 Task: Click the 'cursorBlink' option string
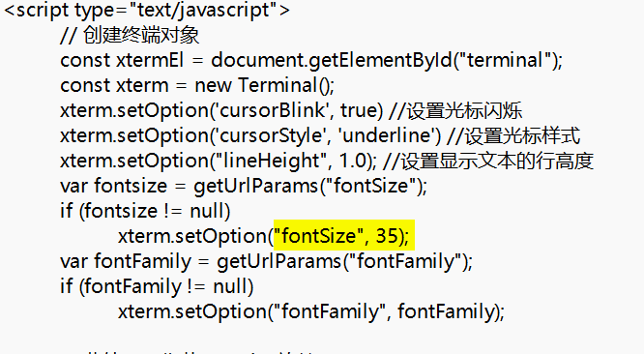click(270, 110)
